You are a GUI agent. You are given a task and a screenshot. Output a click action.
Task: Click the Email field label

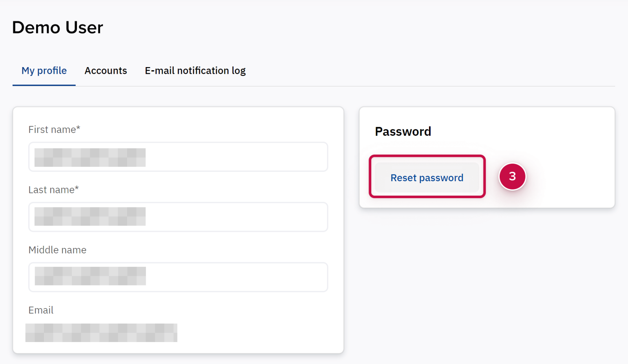tap(41, 310)
